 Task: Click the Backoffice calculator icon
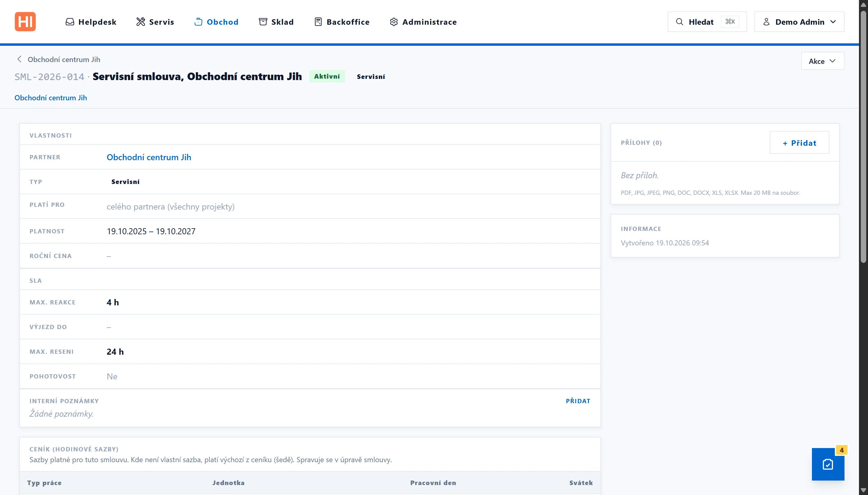318,22
